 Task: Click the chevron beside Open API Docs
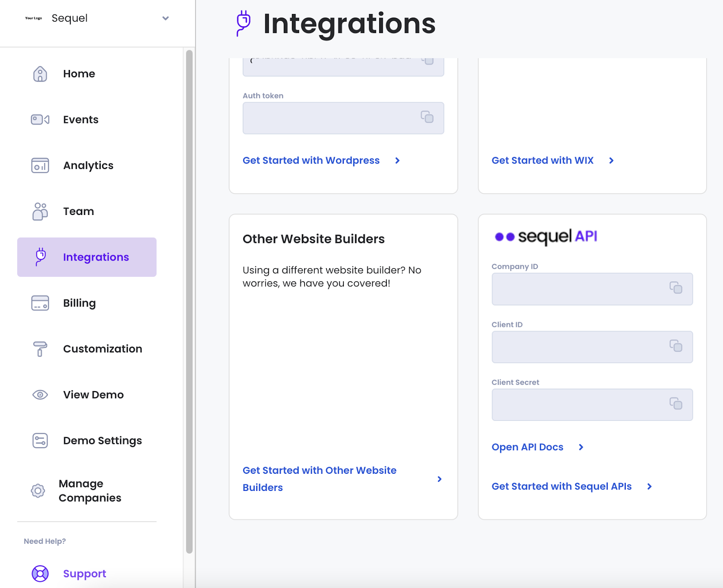(x=581, y=447)
